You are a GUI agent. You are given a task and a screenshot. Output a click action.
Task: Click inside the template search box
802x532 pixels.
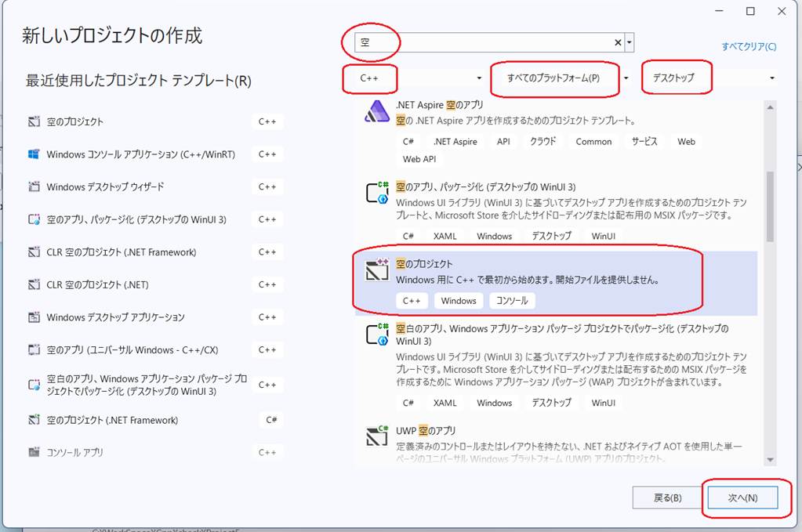tap(484, 42)
